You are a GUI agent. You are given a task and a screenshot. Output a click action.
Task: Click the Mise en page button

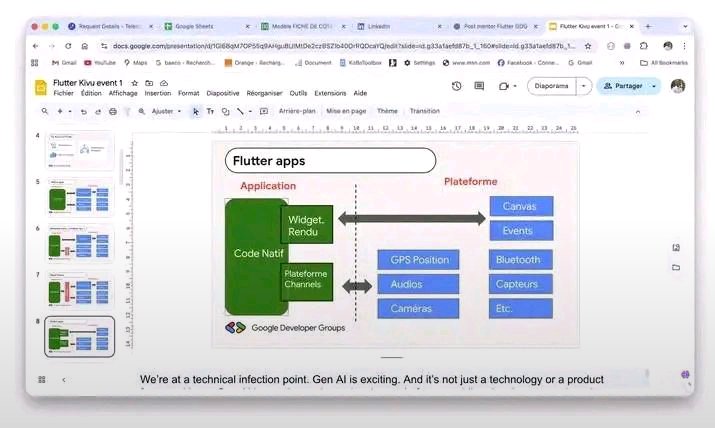[x=346, y=111]
